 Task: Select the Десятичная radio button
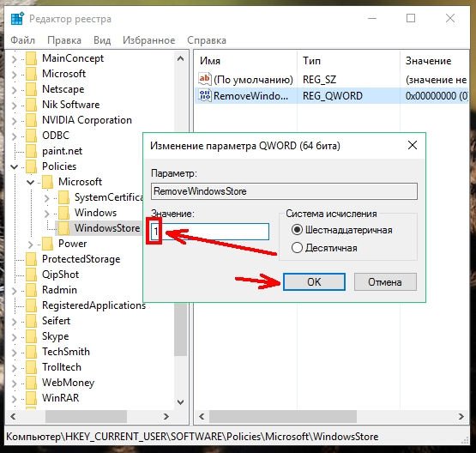(297, 248)
